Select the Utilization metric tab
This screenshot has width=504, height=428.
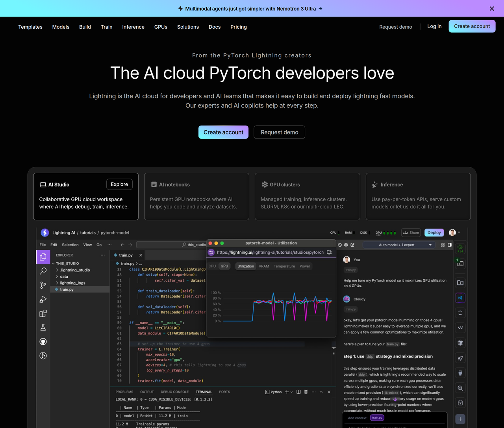[246, 266]
